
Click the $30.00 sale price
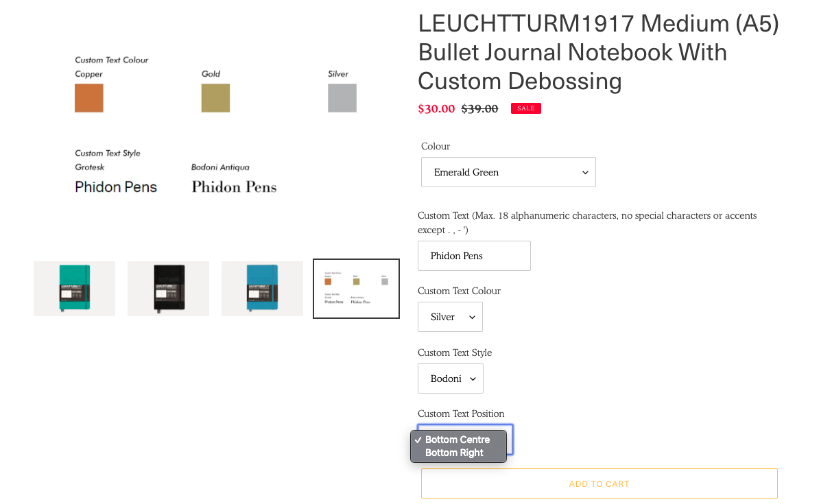(436, 108)
